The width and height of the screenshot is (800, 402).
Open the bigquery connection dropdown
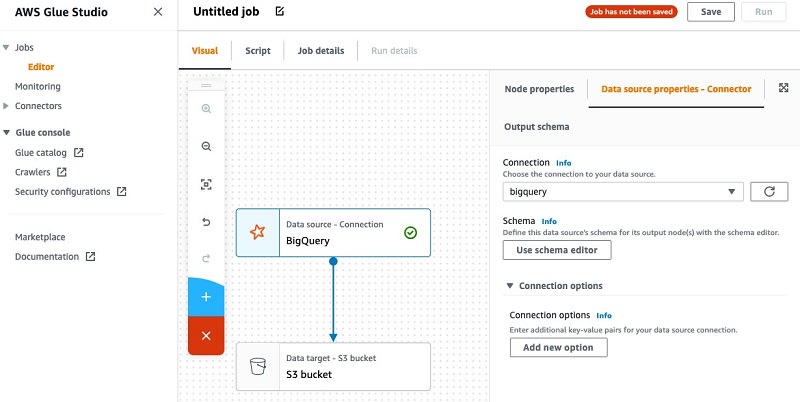(623, 192)
